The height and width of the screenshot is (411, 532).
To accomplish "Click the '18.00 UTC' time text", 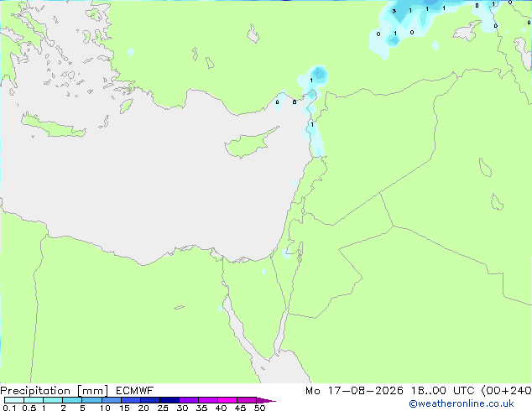I will tap(443, 391).
